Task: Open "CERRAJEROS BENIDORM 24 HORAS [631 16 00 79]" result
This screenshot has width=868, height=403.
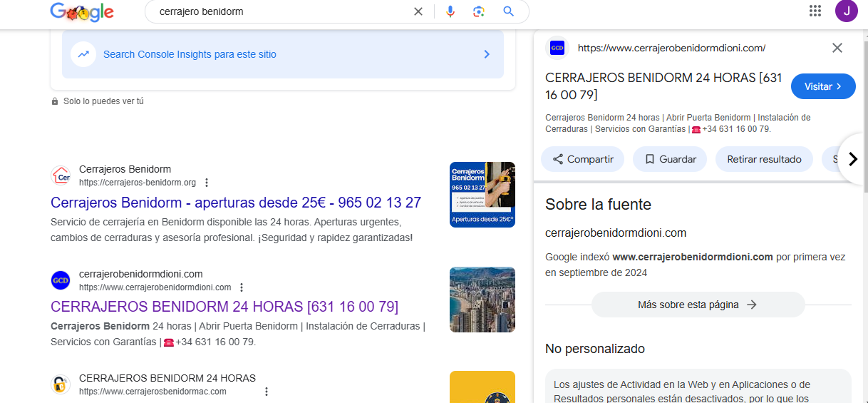Action: (224, 307)
